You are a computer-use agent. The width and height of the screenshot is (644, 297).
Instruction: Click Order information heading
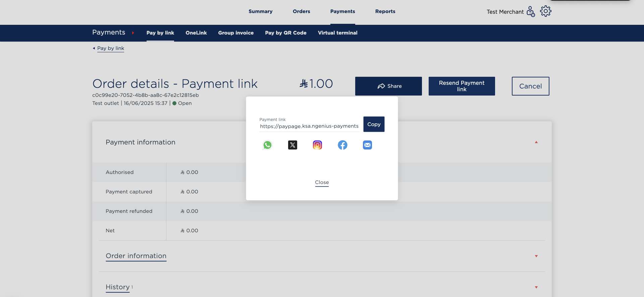tap(136, 256)
